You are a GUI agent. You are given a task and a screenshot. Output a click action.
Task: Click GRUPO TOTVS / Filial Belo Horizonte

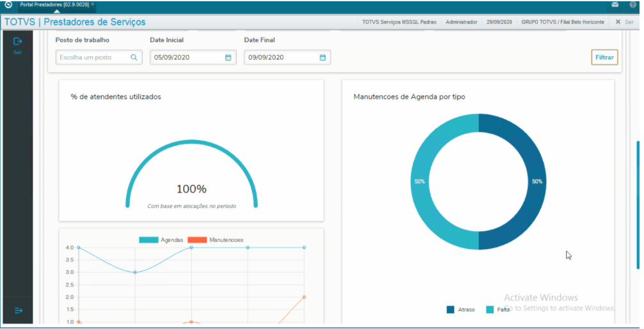[x=563, y=22]
